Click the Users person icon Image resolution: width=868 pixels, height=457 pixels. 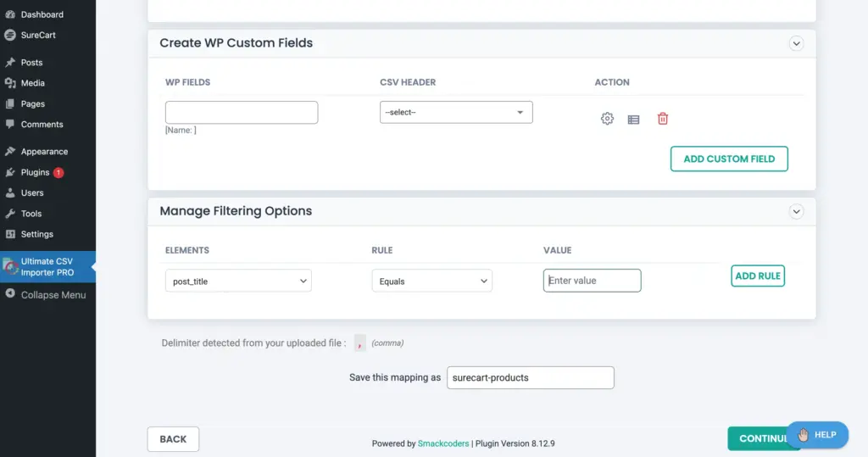(x=10, y=192)
